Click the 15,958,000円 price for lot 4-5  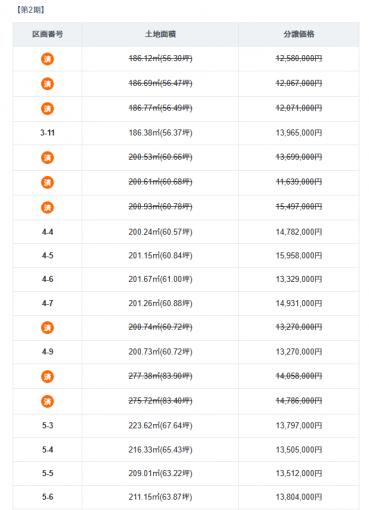[x=299, y=256]
